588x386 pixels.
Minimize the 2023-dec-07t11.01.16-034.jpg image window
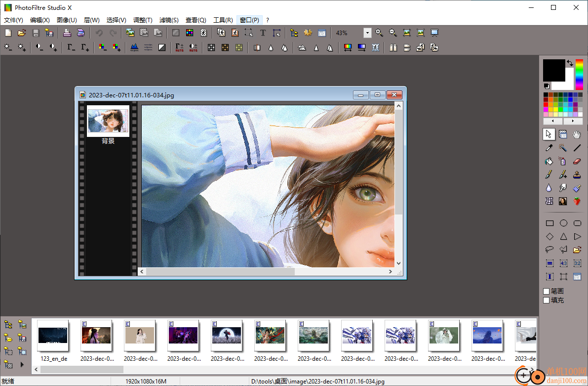pos(360,95)
